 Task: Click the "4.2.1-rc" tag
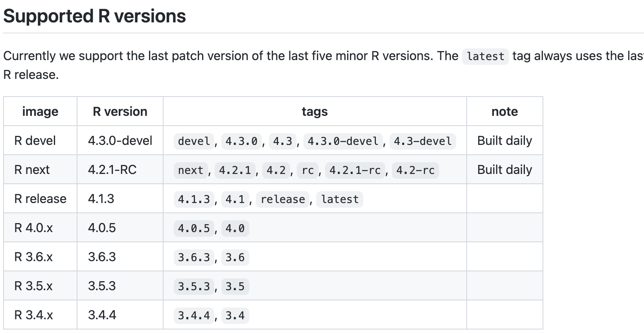tap(355, 170)
